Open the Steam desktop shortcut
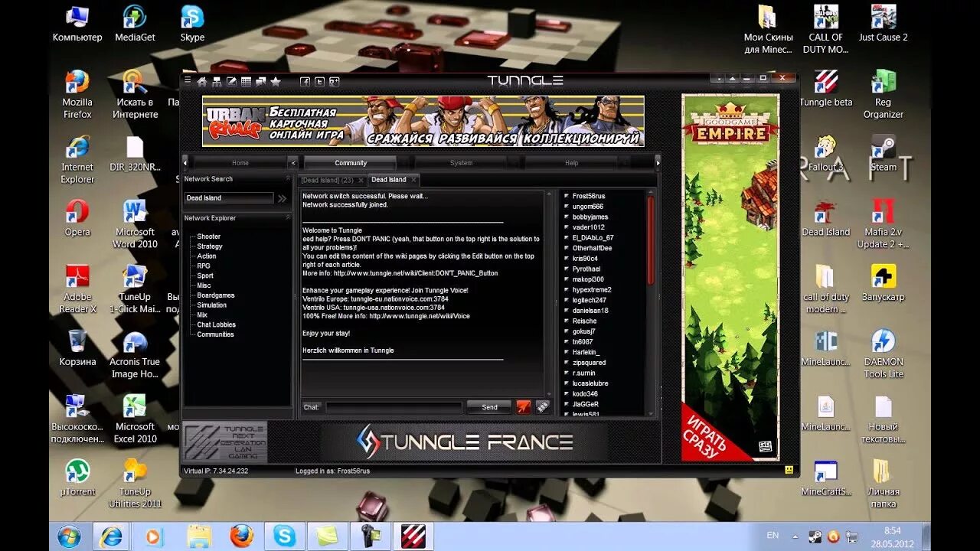The image size is (980, 551). 884,154
